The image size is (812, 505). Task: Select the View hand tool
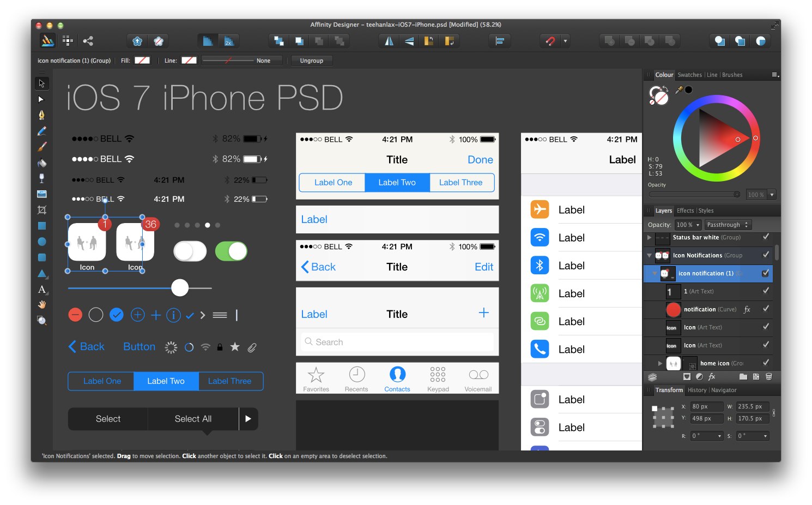[x=41, y=305]
